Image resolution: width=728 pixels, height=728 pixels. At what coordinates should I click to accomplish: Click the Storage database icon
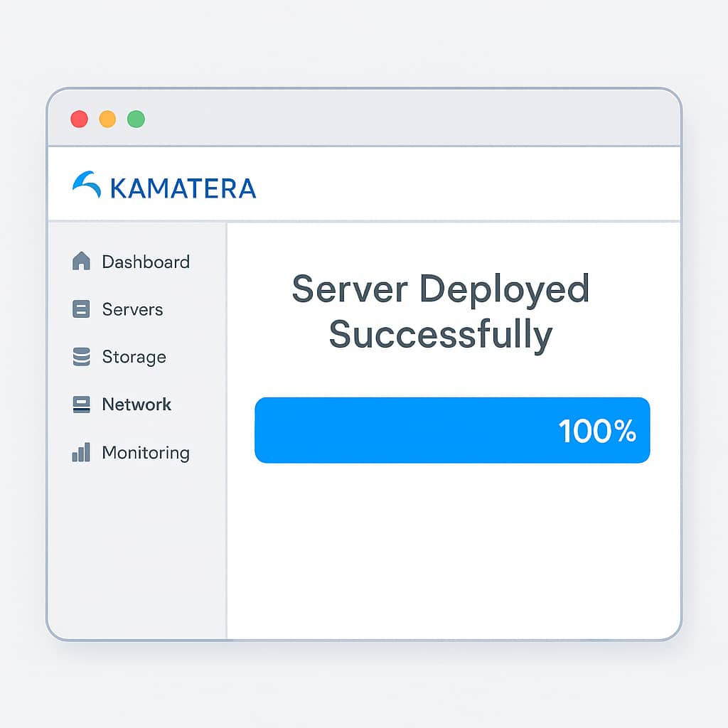click(x=81, y=357)
